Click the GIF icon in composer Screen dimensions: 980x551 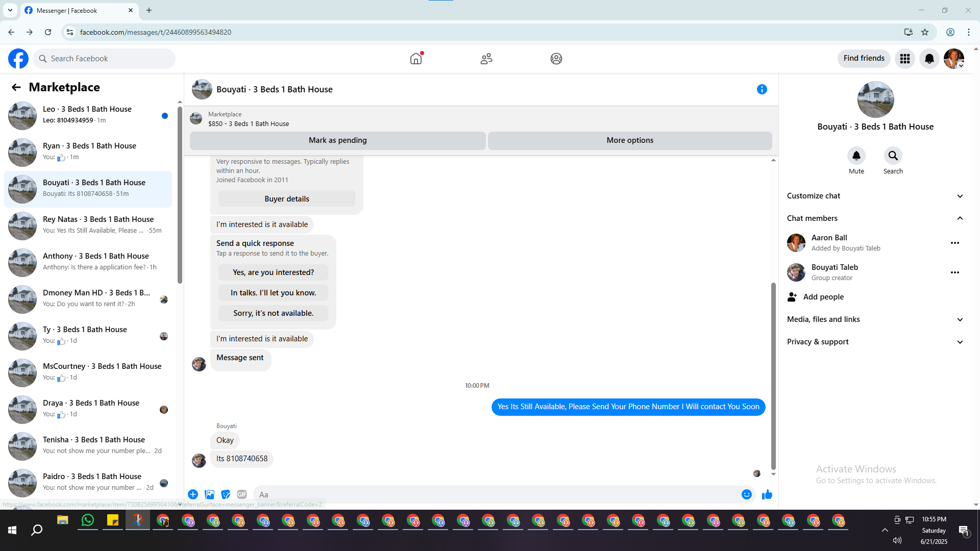[x=242, y=494]
